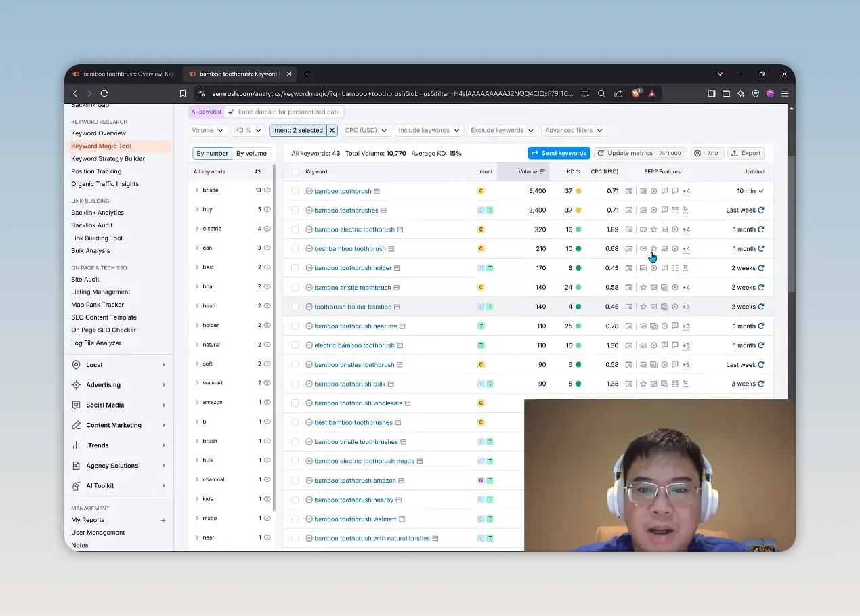Toggle eye icon for bristle group
860x616 pixels.
tap(267, 190)
